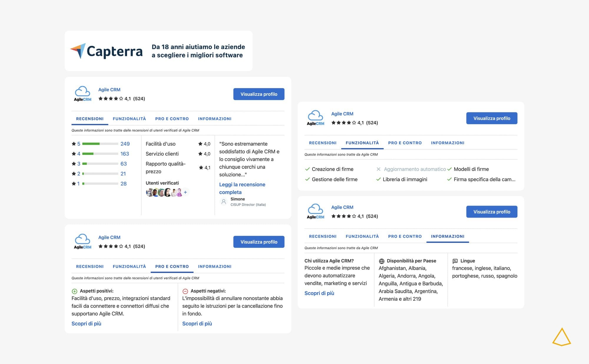Screen dimensions: 589x364
Task: Click Visualizza profilo in the Informazioni card
Action: tap(492, 211)
